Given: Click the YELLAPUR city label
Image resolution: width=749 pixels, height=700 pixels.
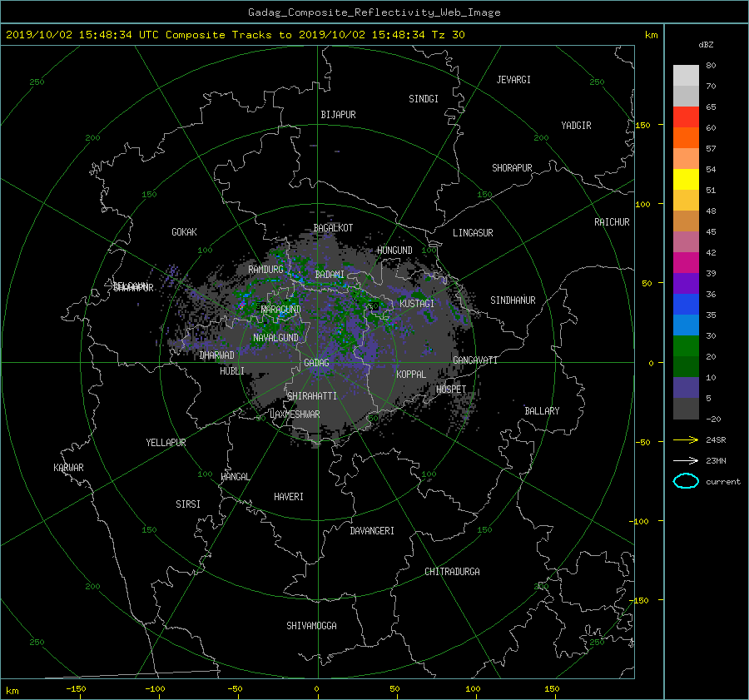Looking at the screenshot, I should tap(166, 443).
